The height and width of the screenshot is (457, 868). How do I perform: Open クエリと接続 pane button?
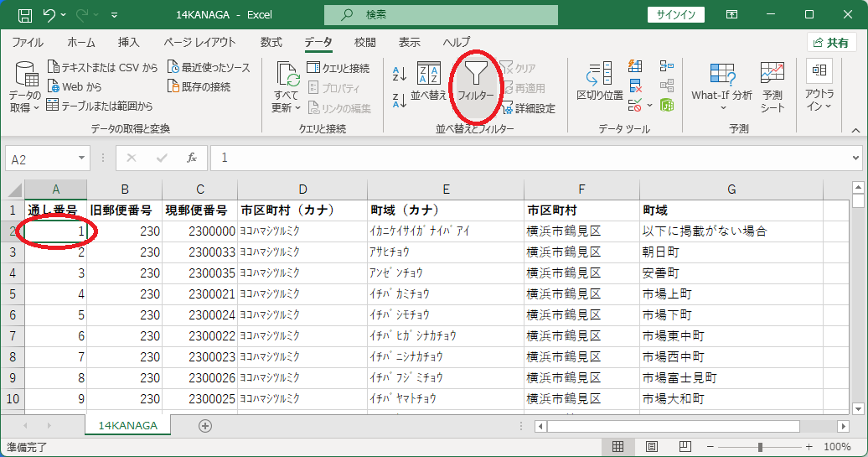pyautogui.click(x=338, y=68)
